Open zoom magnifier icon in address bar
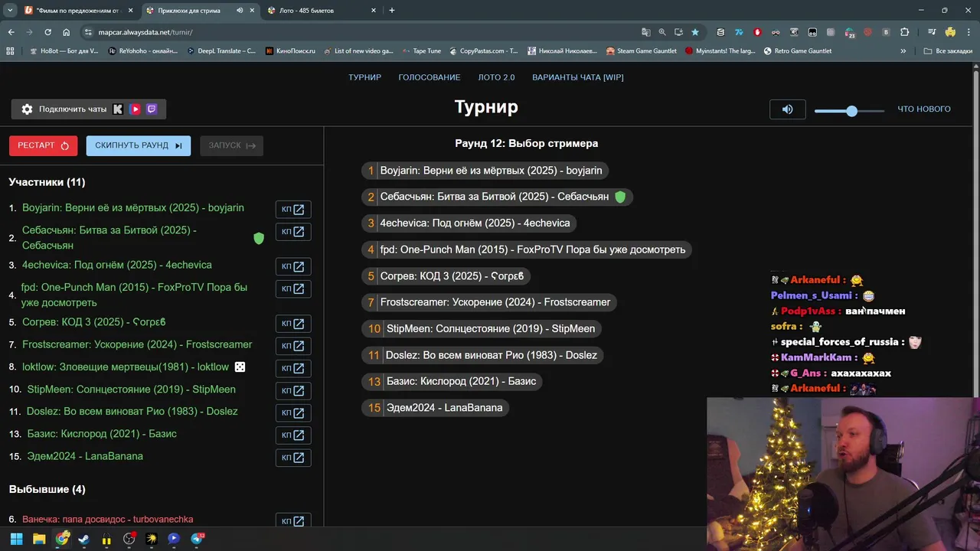Image resolution: width=980 pixels, height=551 pixels. [x=662, y=32]
